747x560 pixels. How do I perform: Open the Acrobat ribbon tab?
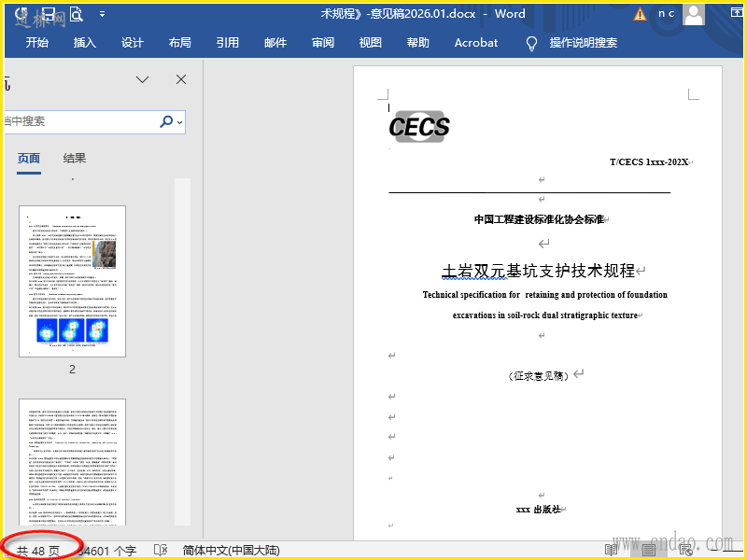coord(476,43)
